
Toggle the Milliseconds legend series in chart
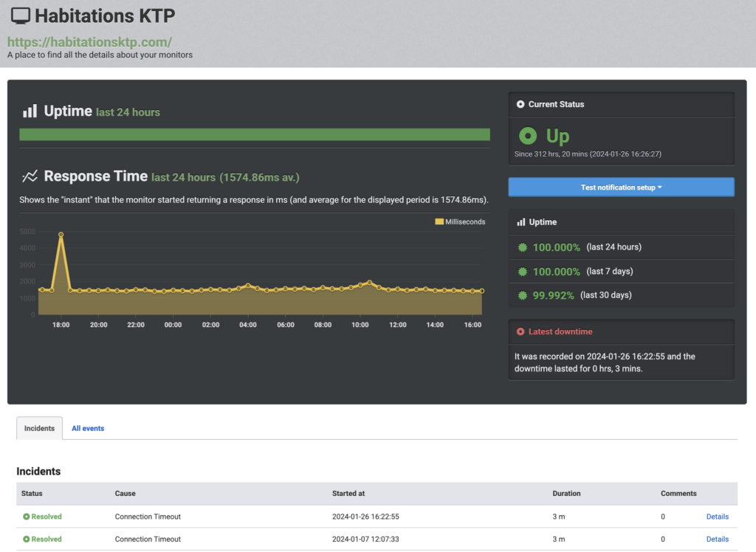pos(460,221)
